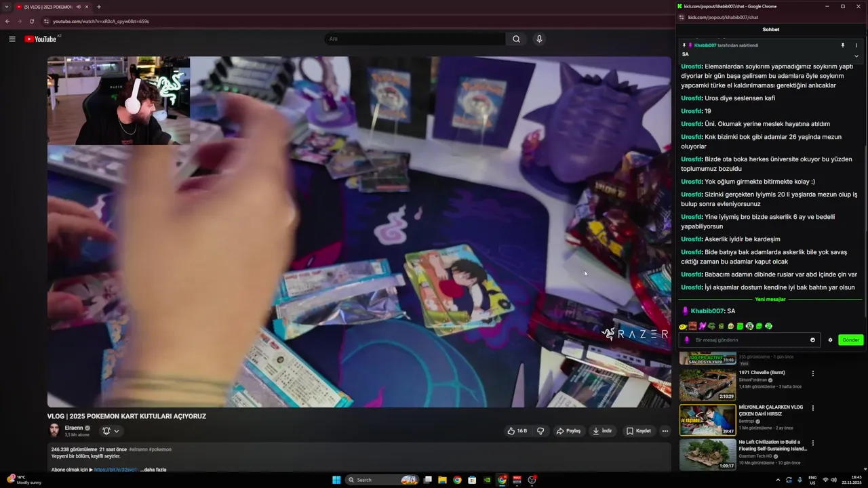This screenshot has width=868, height=488.
Task: Insert the last green emote in row
Action: point(769,327)
